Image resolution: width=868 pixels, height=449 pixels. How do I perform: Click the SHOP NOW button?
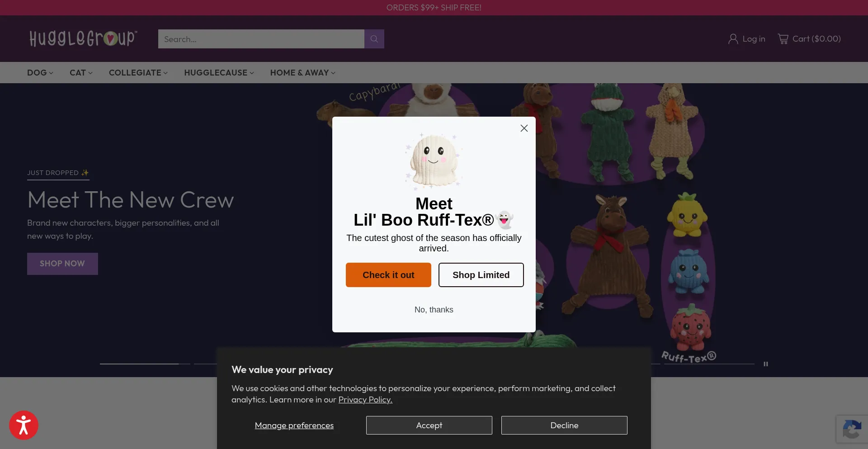[x=62, y=264]
